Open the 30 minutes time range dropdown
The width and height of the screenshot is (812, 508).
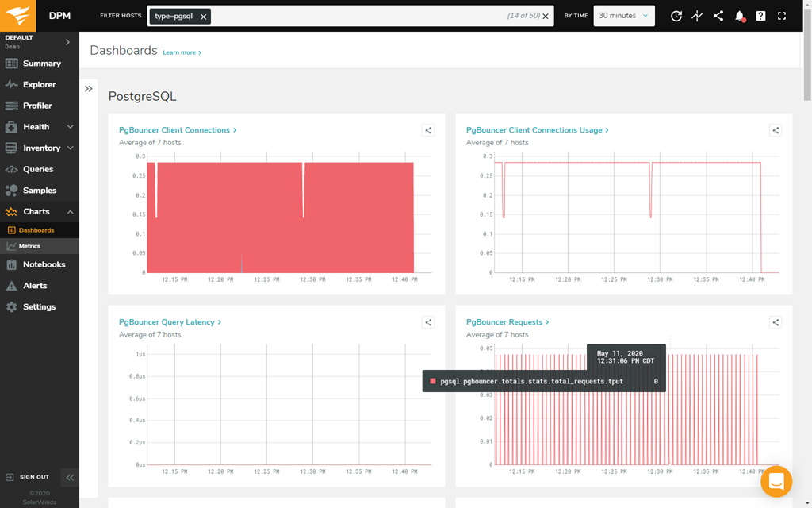coord(623,16)
